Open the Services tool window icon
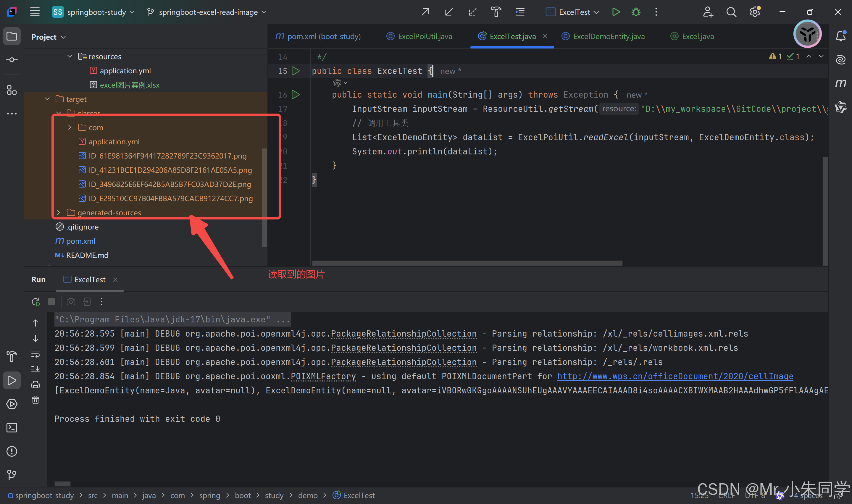 point(12,404)
